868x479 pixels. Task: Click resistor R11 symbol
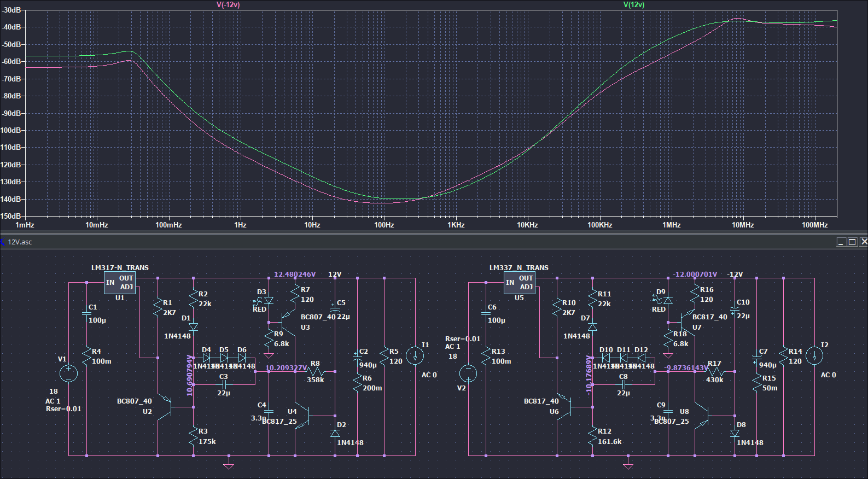tap(592, 299)
